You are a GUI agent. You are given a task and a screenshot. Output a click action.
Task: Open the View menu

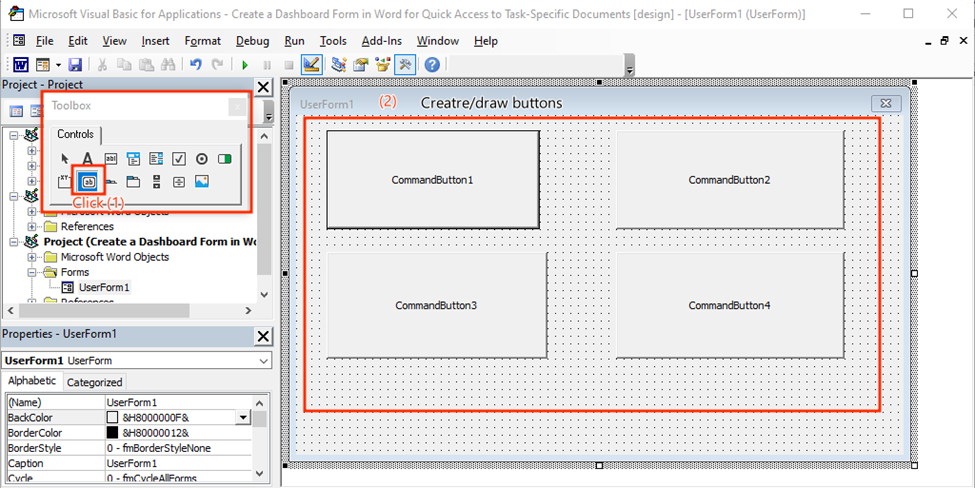tap(114, 41)
